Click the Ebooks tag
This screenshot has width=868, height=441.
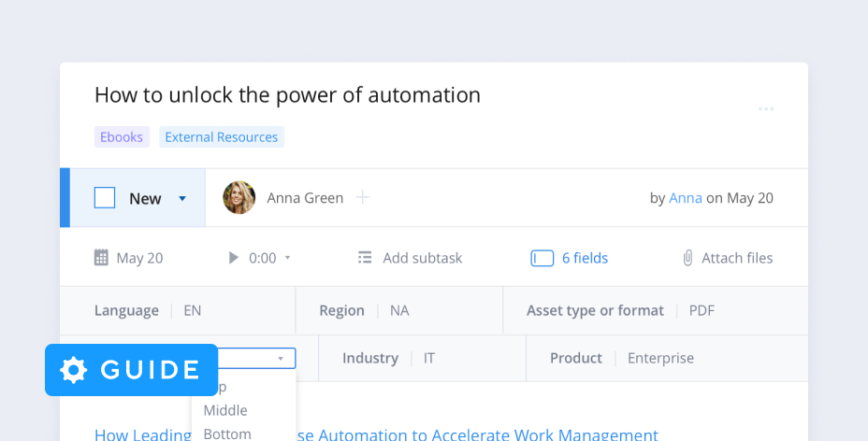[x=122, y=137]
